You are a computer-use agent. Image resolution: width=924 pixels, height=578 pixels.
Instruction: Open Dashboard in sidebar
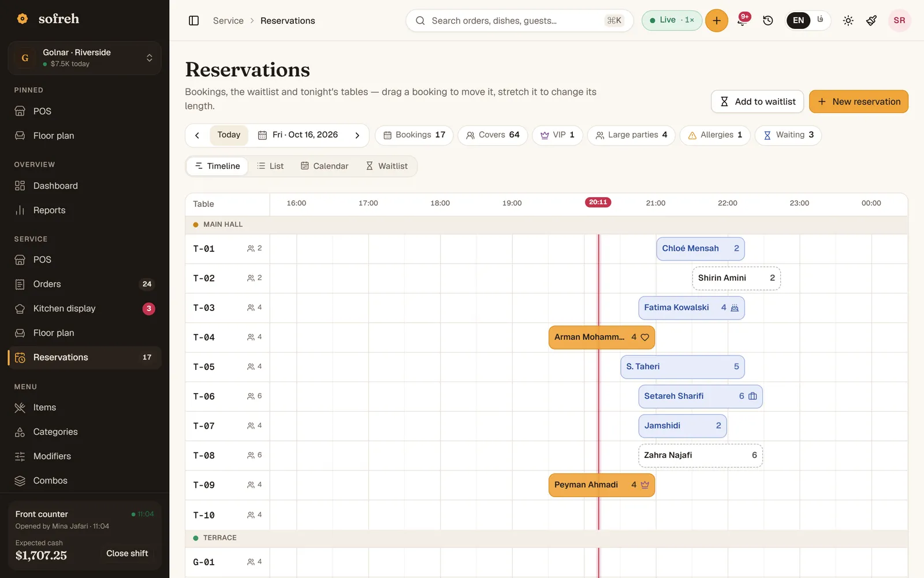click(x=84, y=186)
